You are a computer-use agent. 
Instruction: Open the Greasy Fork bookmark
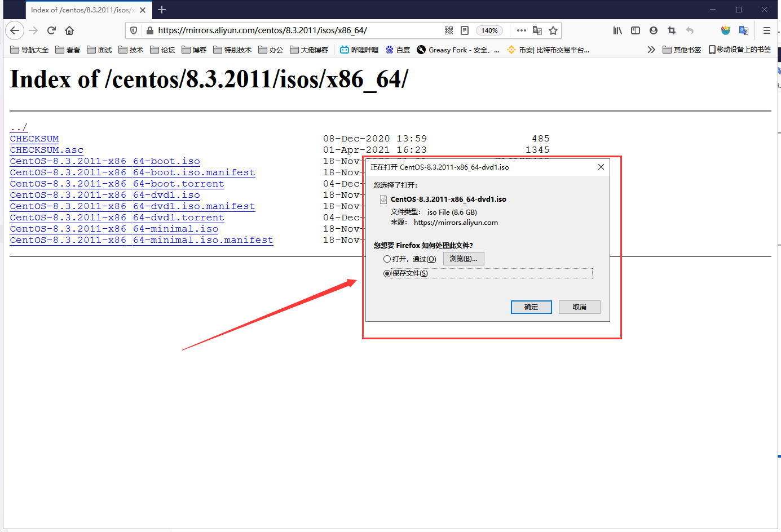click(458, 50)
